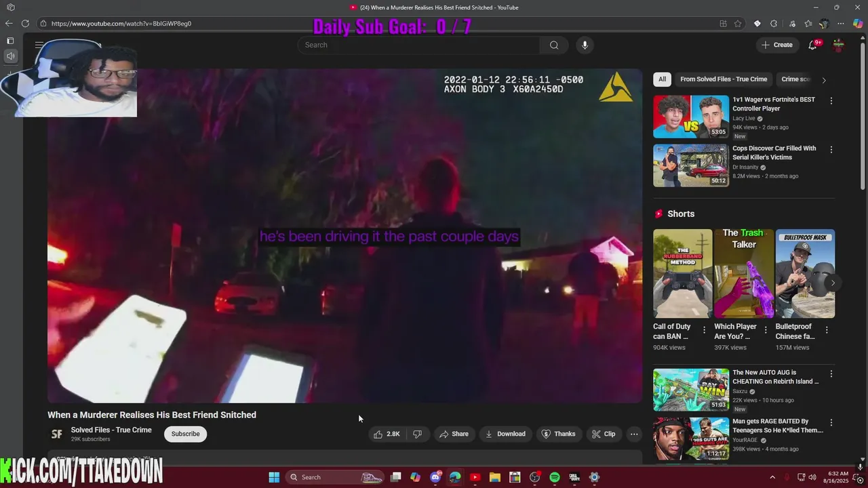Click the Download button
The height and width of the screenshot is (488, 868).
pyautogui.click(x=505, y=434)
